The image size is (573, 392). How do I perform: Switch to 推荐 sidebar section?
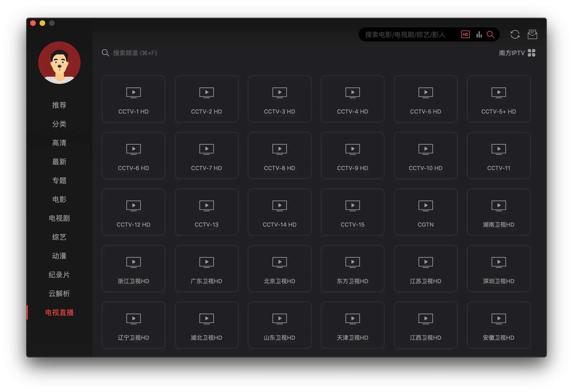pyautogui.click(x=59, y=105)
